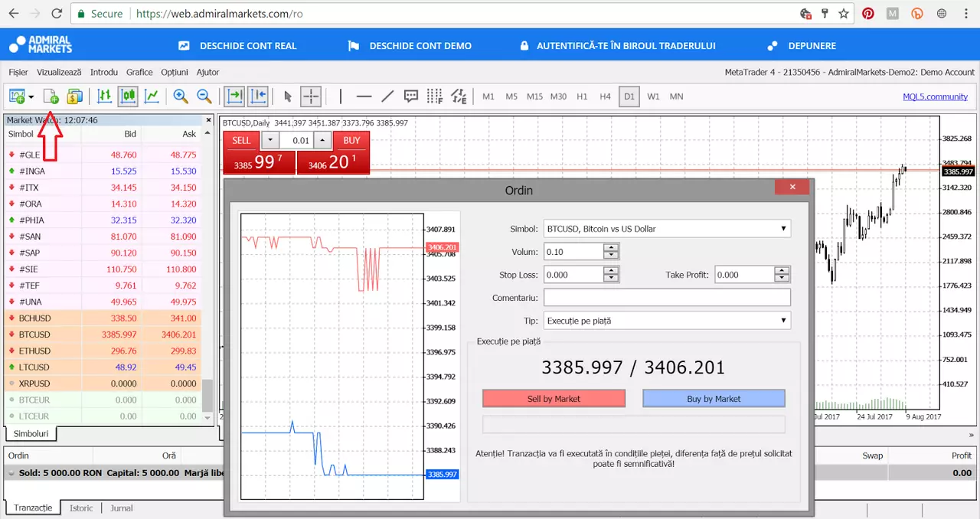The width and height of the screenshot is (980, 519).
Task: Click DEPUNERE in the header
Action: pyautogui.click(x=802, y=46)
